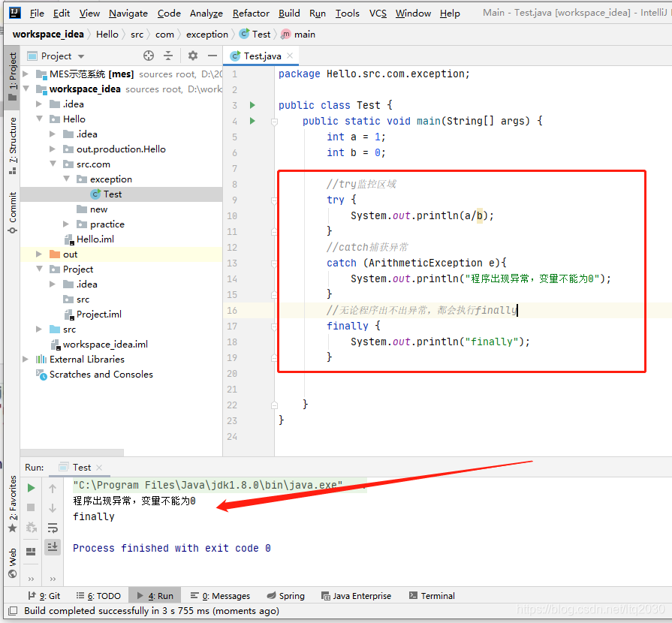Open the Commit side tool window
The height and width of the screenshot is (623, 672).
pyautogui.click(x=13, y=212)
